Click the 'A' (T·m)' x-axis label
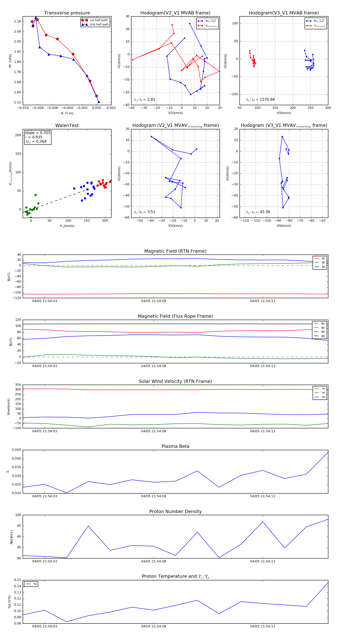Viewport: 351px width, 644px height. tap(67, 113)
